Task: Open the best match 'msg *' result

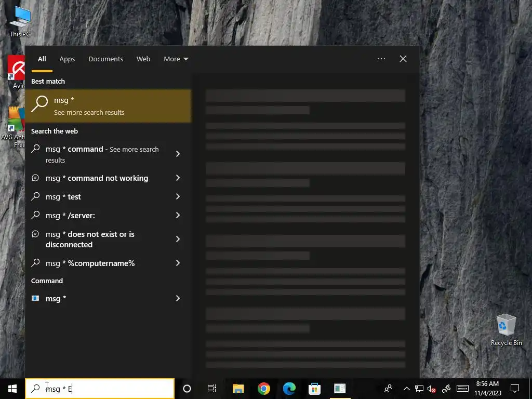Action: pos(108,106)
